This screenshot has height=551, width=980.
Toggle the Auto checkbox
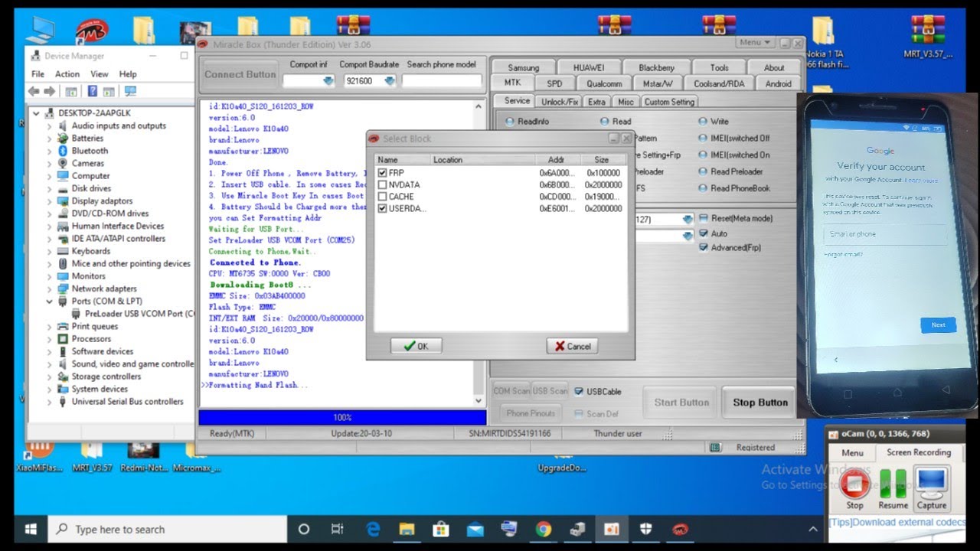[x=704, y=233]
